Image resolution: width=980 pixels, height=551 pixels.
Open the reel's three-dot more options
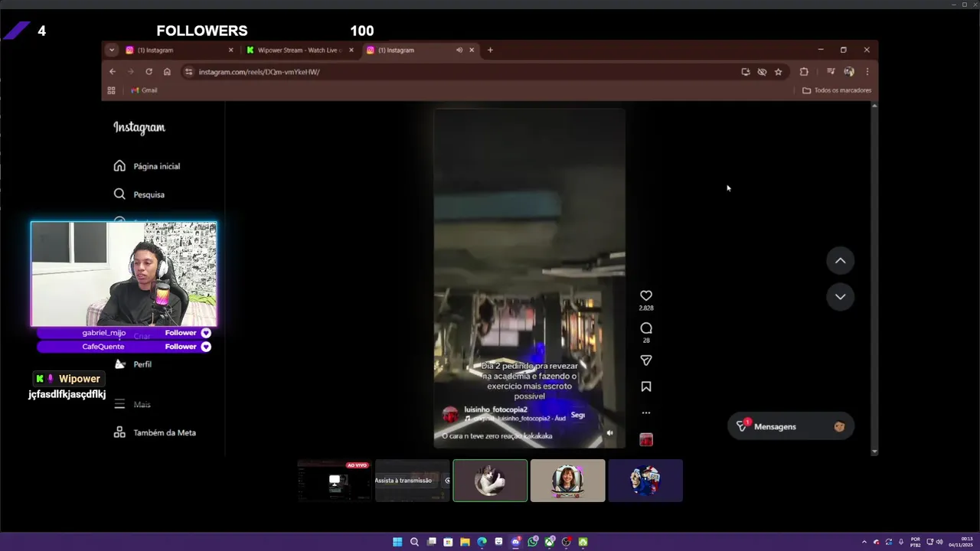[646, 412]
